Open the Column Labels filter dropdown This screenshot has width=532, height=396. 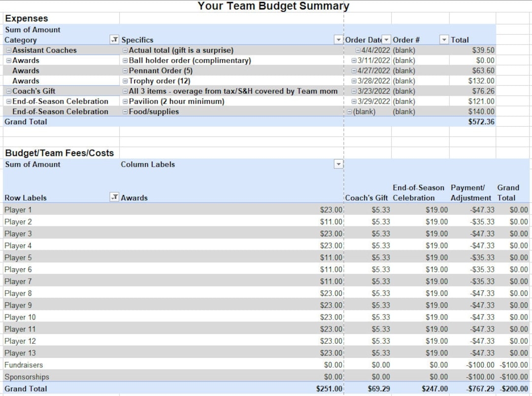pos(338,165)
